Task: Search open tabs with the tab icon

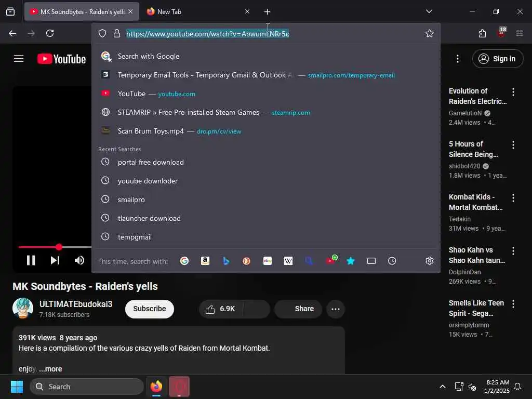Action: coord(371,261)
